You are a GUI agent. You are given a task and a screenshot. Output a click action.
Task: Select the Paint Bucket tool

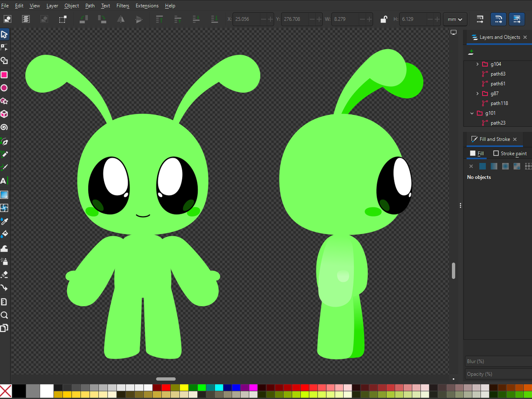4,234
